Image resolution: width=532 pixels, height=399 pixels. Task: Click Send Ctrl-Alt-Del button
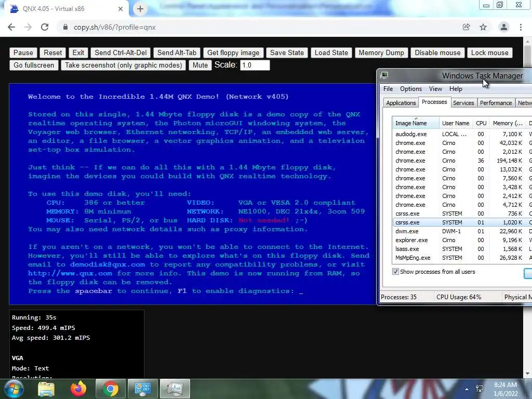(121, 53)
